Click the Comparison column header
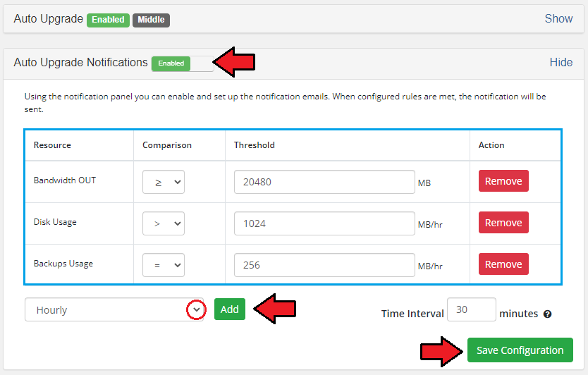588x375 pixels. pyautogui.click(x=167, y=145)
